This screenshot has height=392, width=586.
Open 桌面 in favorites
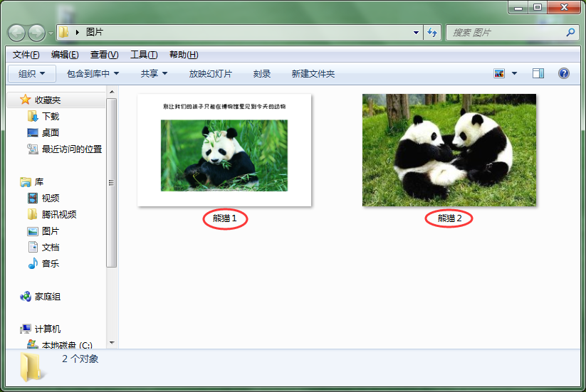point(50,133)
